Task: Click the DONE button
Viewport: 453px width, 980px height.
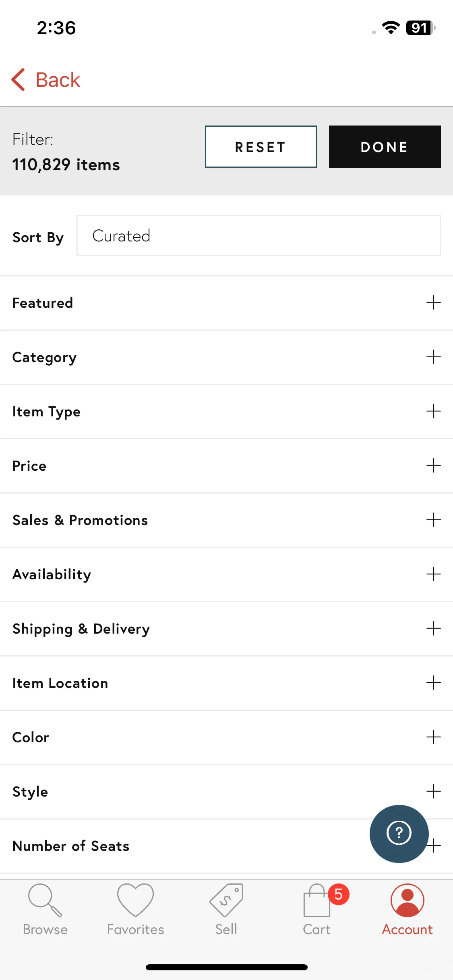Action: [x=385, y=147]
